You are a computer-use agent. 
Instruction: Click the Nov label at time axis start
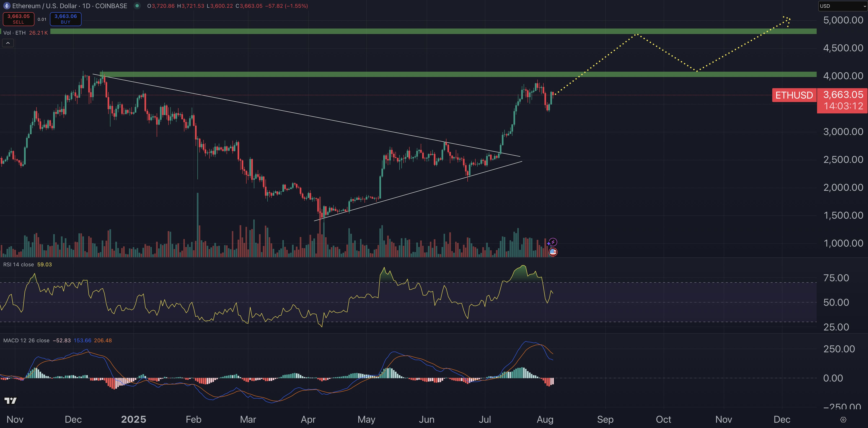(x=15, y=419)
